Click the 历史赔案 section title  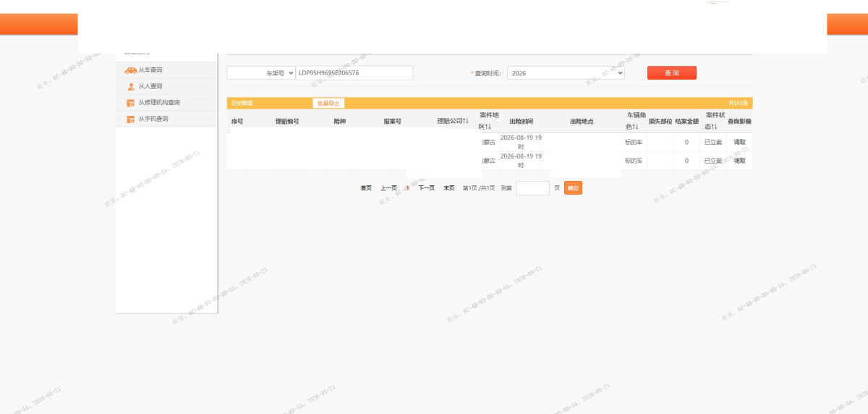[x=242, y=103]
